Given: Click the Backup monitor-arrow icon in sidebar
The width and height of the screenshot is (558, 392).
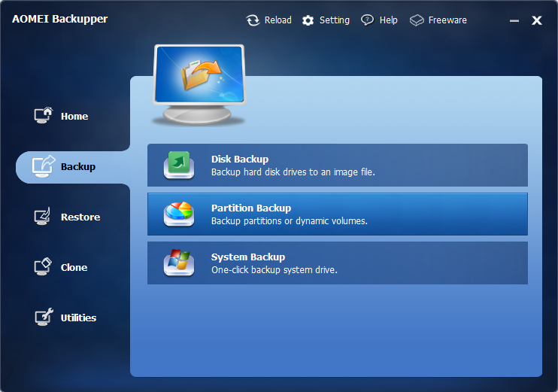Looking at the screenshot, I should click(x=44, y=166).
